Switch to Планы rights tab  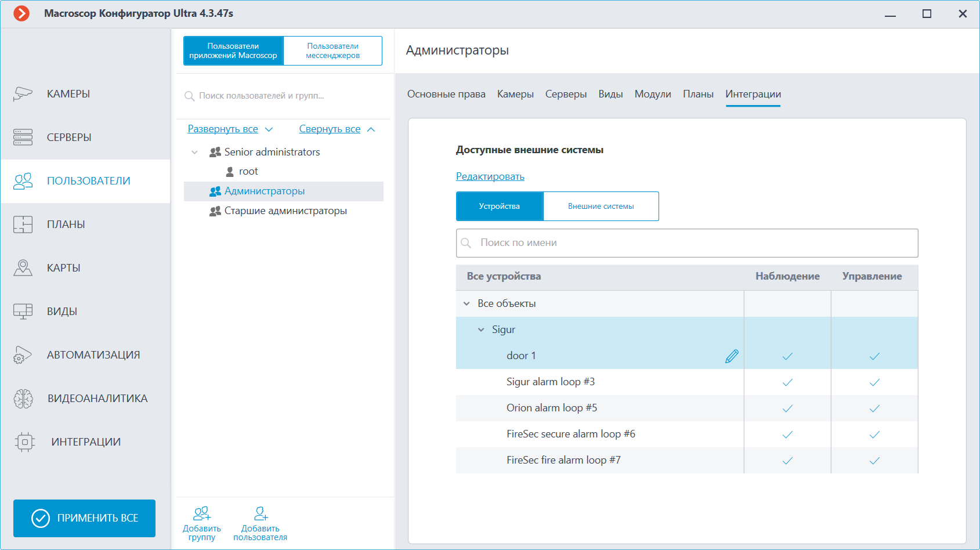(698, 94)
